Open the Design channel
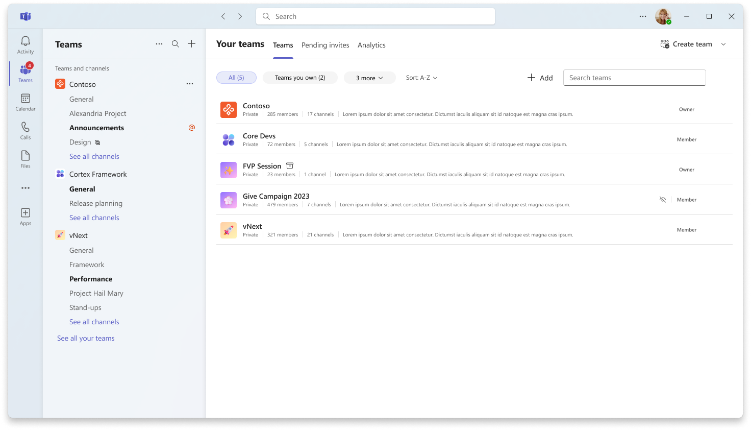Viewport: 751px width, 430px height. [80, 142]
